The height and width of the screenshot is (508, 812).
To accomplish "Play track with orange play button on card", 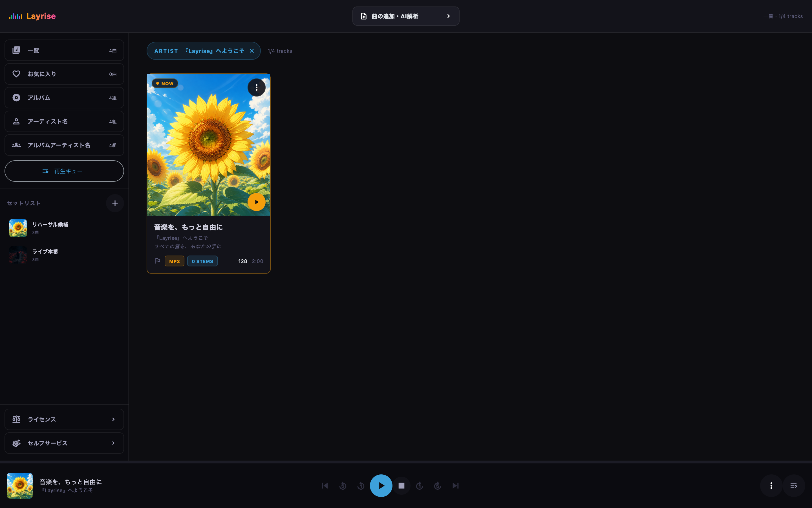I will [256, 202].
